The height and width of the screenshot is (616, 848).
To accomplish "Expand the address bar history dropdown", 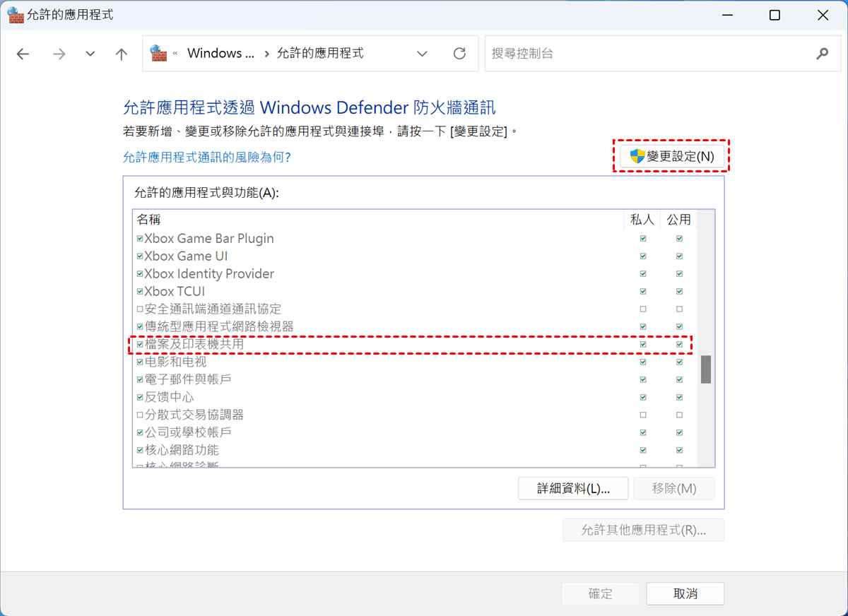I will point(422,54).
